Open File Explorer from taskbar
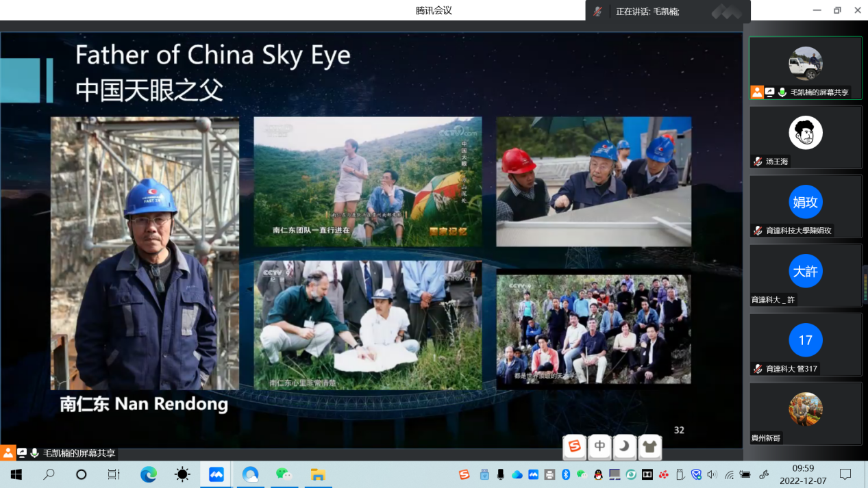The image size is (868, 488). tap(317, 474)
